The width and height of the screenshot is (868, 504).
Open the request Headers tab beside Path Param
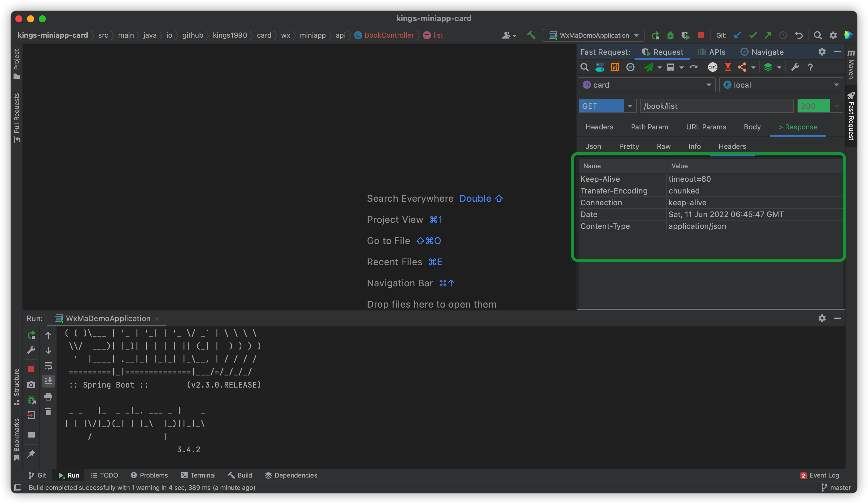(599, 127)
